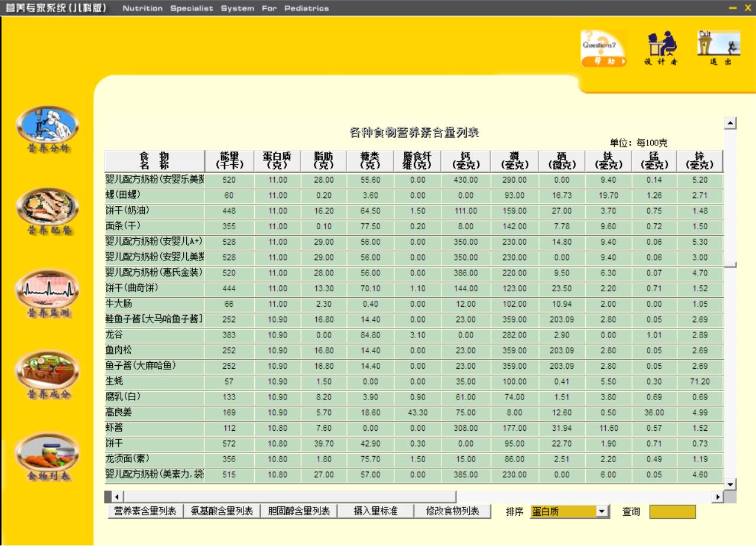Screen dimensions: 756x546
Task: Click the 能量(千卡) column header
Action: coord(229,161)
